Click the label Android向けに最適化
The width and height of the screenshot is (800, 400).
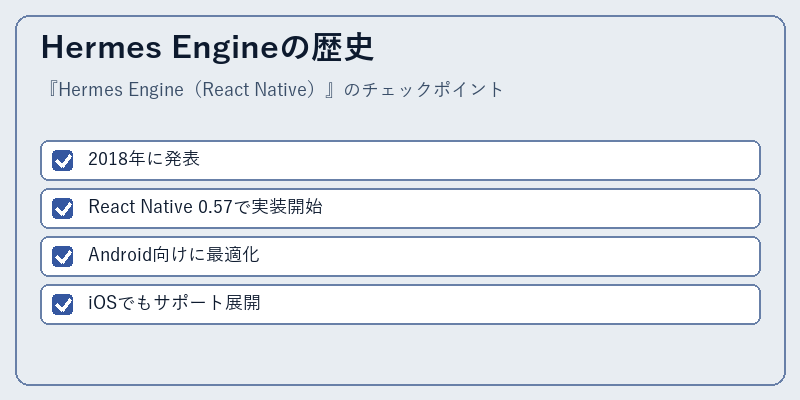(x=174, y=255)
